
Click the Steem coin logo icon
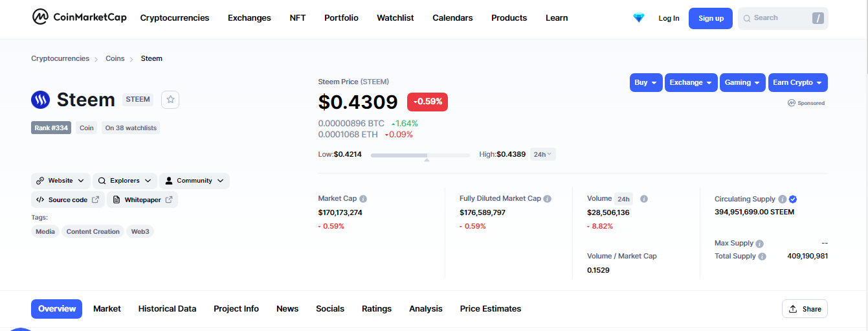[41, 100]
